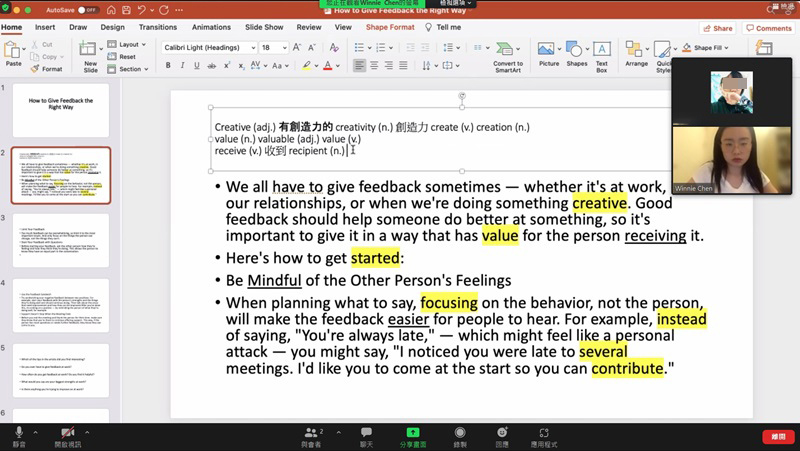
Task: Click the Reset slide button
Action: point(121,57)
